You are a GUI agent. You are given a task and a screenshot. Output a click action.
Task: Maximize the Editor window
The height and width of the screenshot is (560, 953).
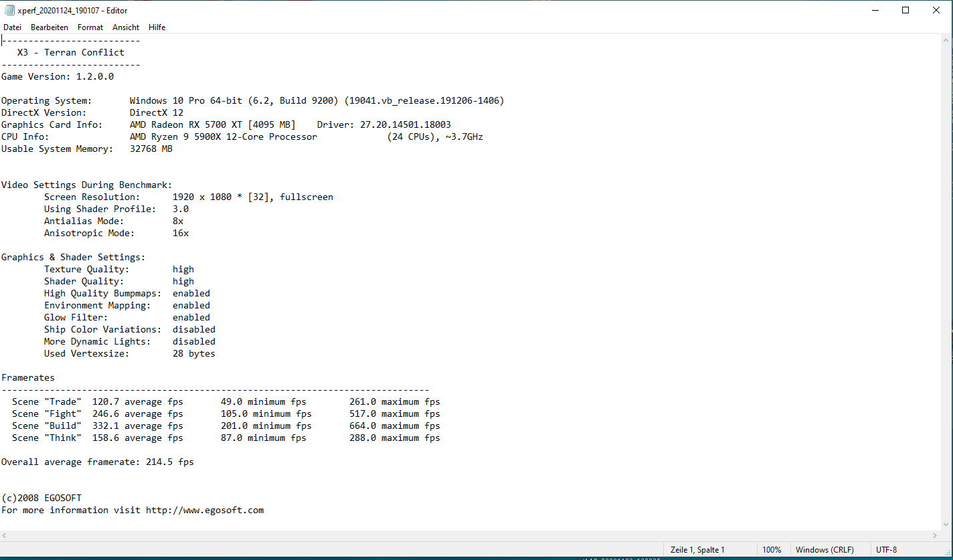(x=905, y=10)
